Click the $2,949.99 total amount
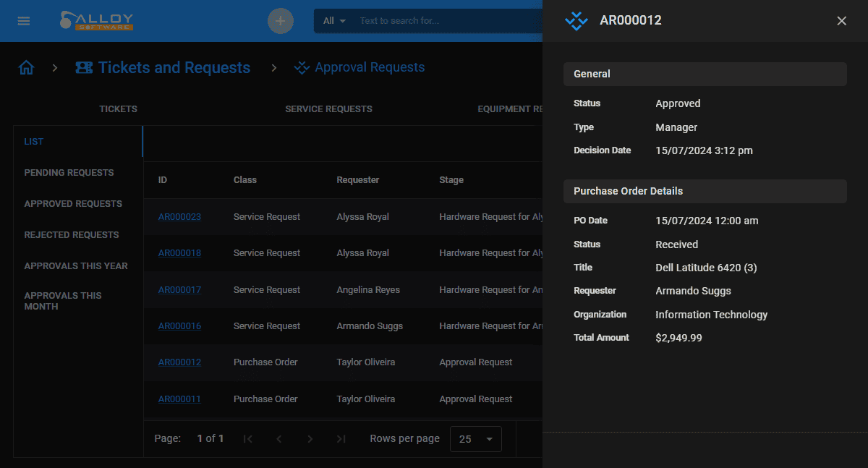Screen dimensions: 868x468 coord(678,338)
